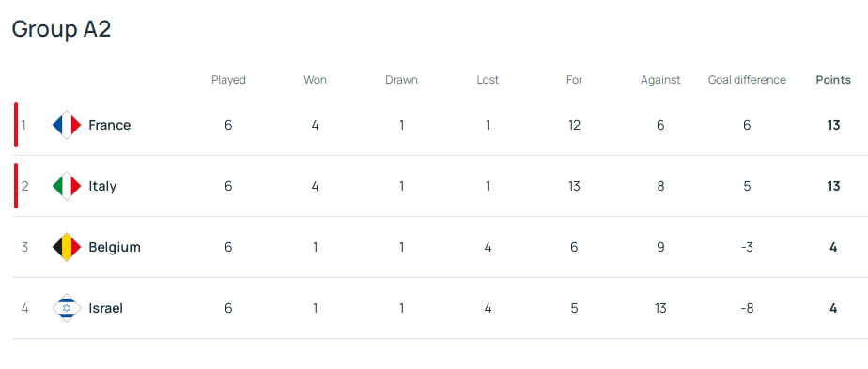This screenshot has height=369, width=868.
Task: Click France's 13 points value
Action: coord(833,125)
